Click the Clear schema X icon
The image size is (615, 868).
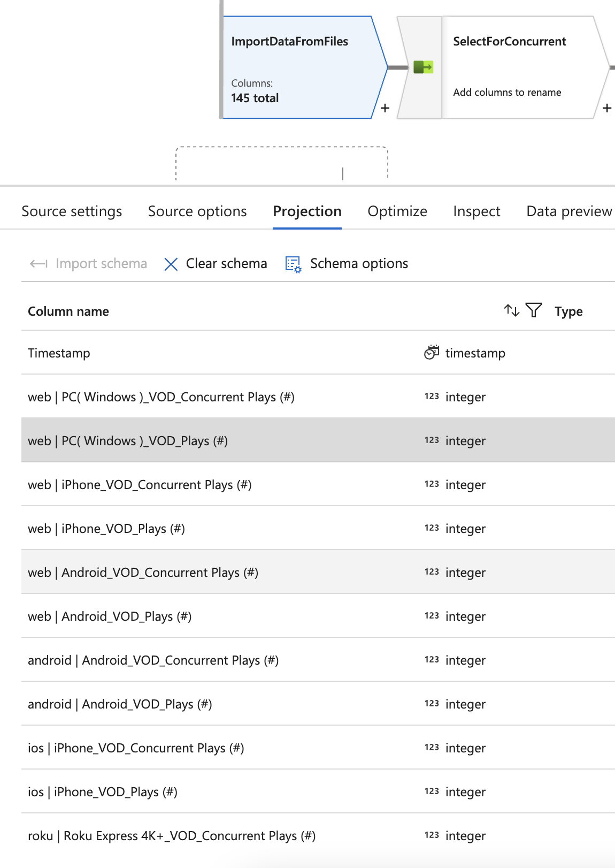point(171,264)
